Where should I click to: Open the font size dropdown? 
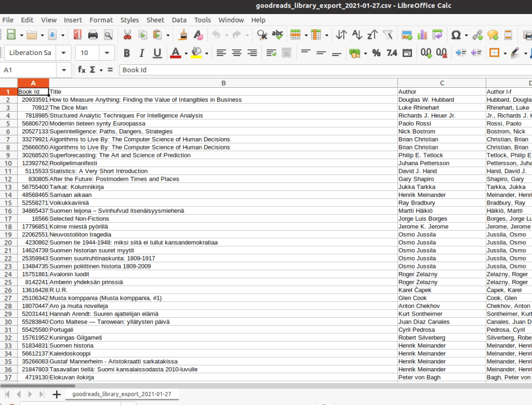(107, 52)
